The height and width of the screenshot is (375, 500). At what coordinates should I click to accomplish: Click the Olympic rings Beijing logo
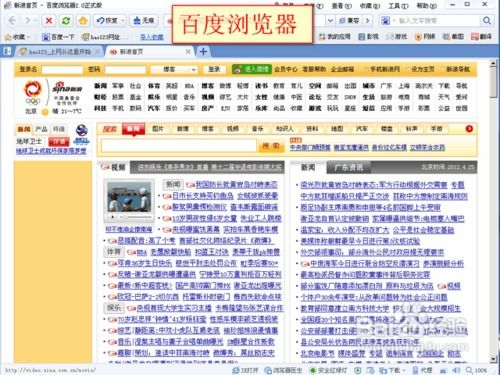point(33,94)
